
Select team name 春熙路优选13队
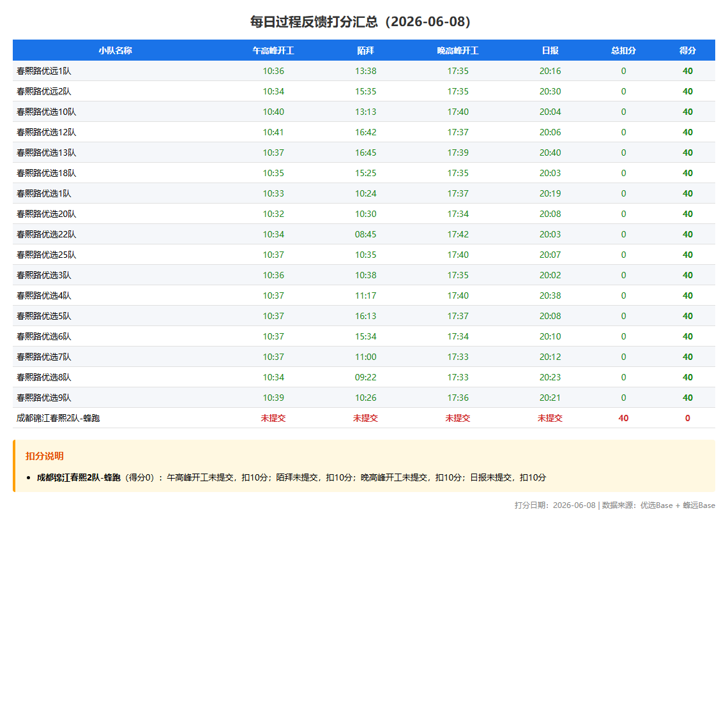[x=47, y=153]
